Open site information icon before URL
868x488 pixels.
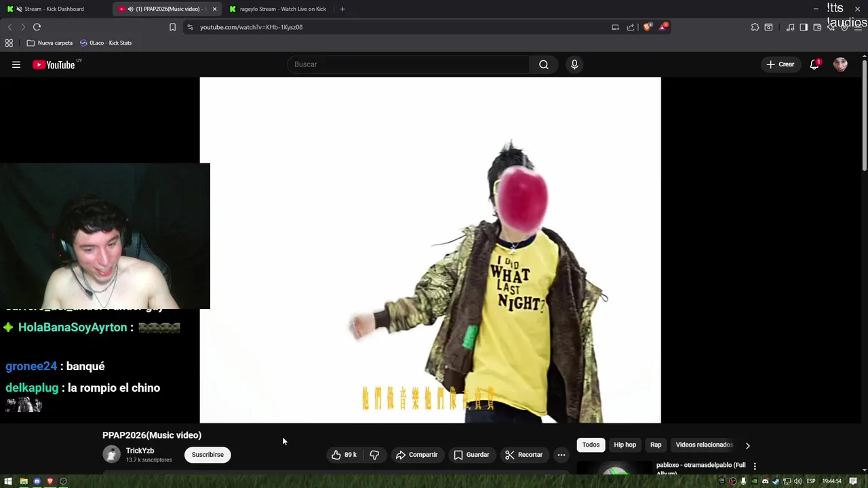coord(190,27)
